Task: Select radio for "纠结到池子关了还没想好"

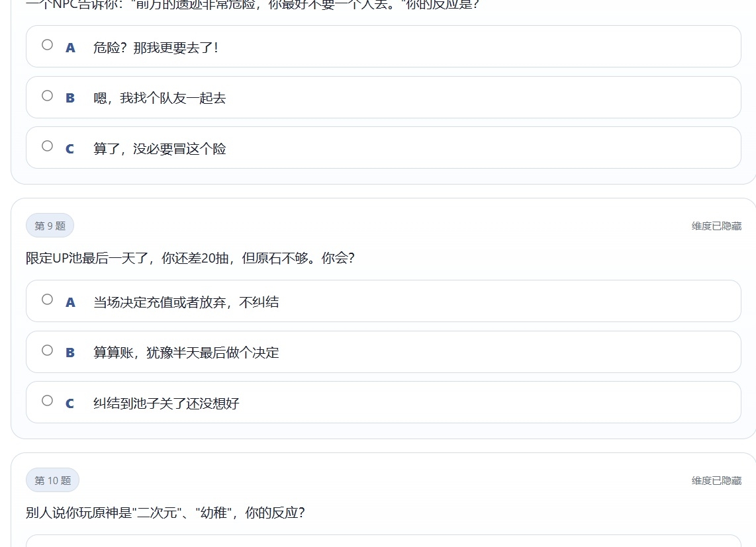Action: coord(46,400)
